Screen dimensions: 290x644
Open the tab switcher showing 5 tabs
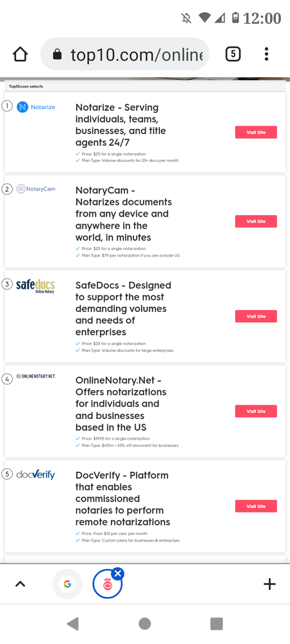[233, 54]
